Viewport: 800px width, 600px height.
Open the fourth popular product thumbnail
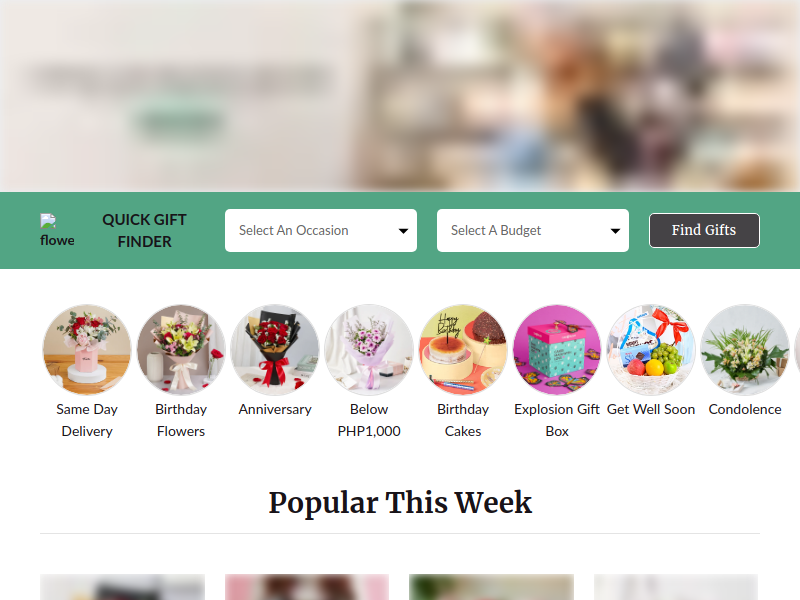tap(676, 587)
